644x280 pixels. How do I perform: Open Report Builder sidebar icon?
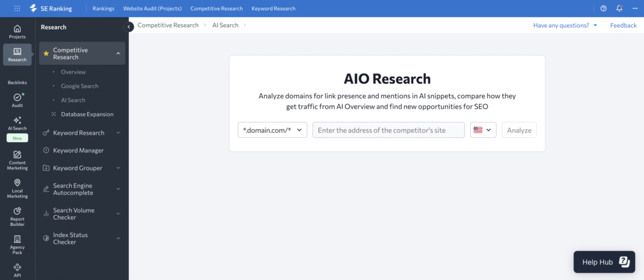point(17,215)
